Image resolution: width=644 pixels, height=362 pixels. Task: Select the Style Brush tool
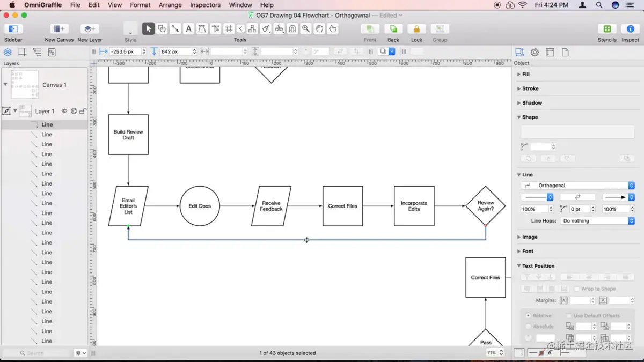266,29
